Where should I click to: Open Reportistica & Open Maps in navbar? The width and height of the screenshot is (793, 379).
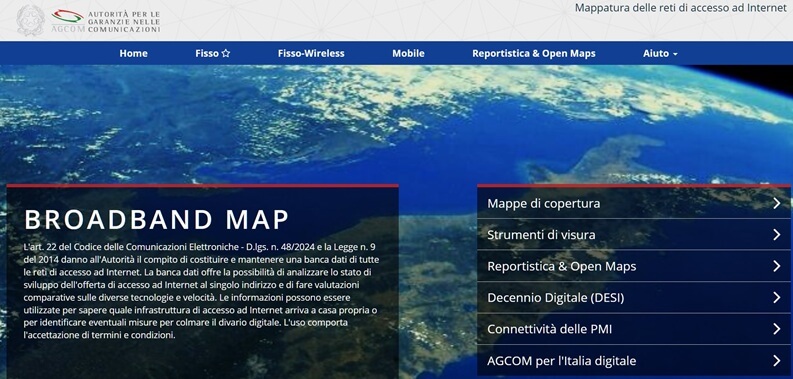click(534, 53)
